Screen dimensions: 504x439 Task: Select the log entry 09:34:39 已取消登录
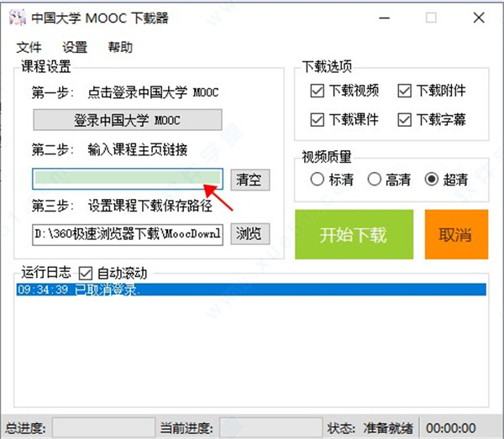[x=251, y=290]
